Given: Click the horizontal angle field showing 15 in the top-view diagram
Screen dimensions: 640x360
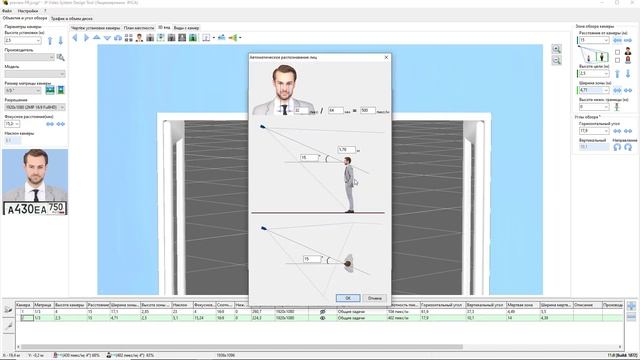Looking at the screenshot, I should 313,259.
